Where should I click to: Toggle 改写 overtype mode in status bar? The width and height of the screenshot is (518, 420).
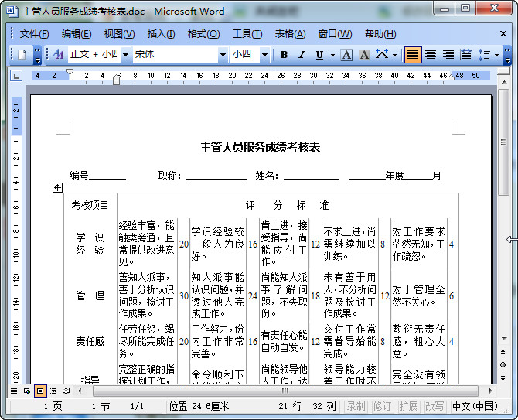tap(435, 406)
